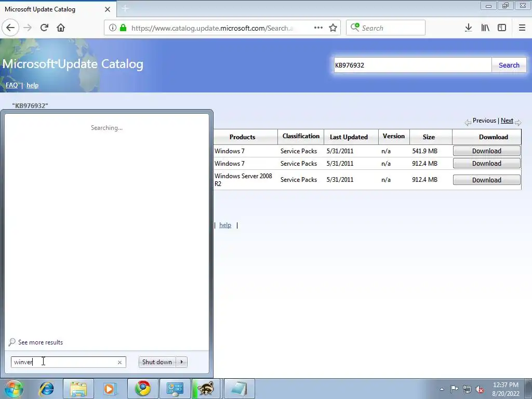Open a new tab with plus icon
This screenshot has height=399, width=532.
point(125,8)
